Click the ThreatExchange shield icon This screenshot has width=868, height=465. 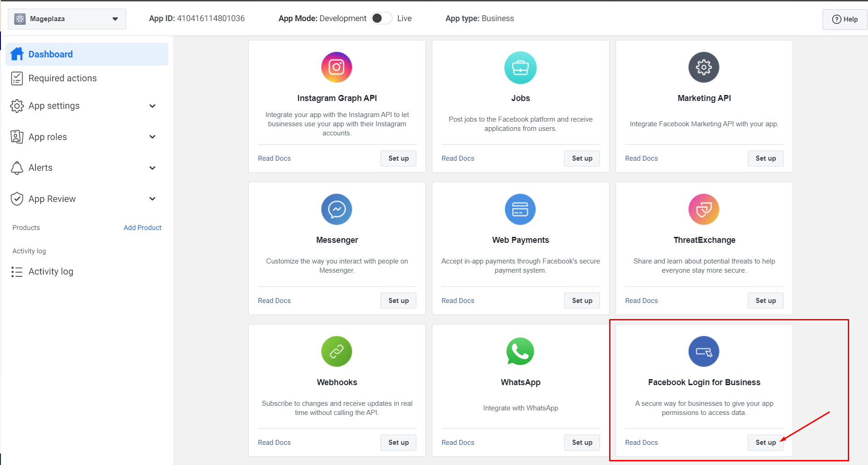[704, 209]
